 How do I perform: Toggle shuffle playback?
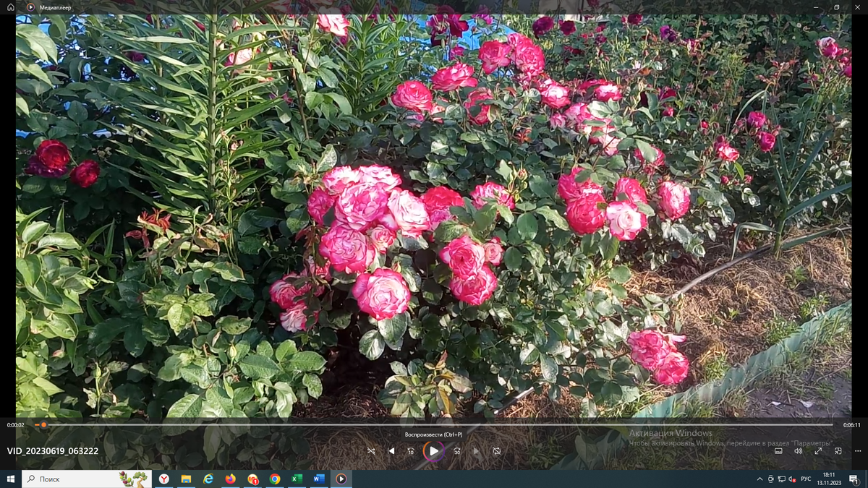[x=370, y=451]
